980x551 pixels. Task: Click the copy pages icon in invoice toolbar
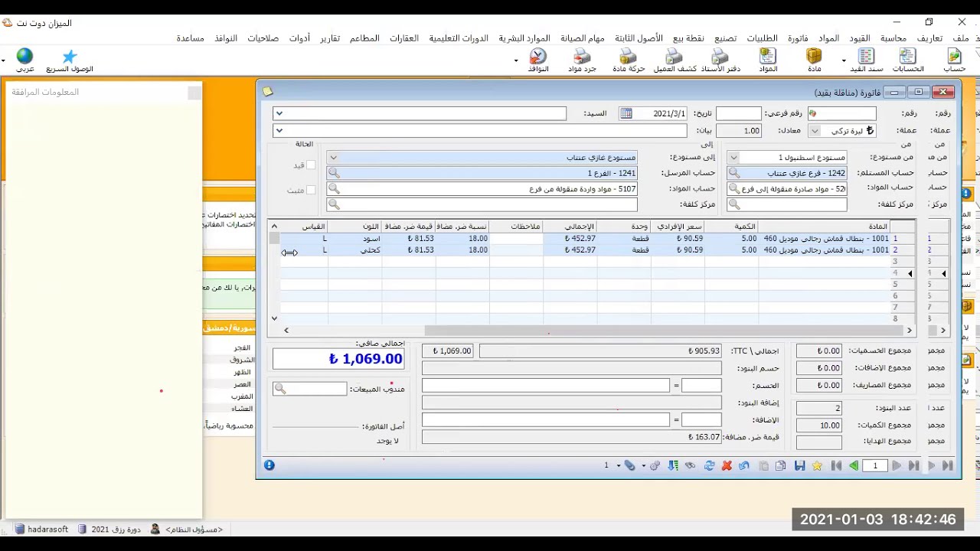pos(780,465)
